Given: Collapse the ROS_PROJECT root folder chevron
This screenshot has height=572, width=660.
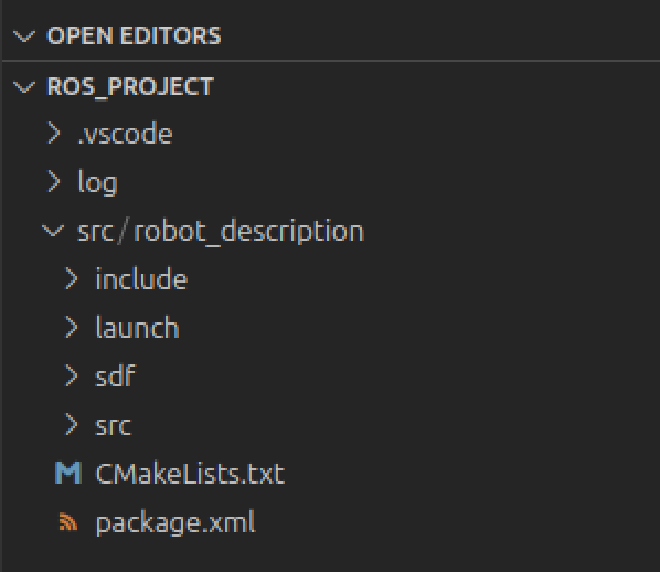Looking at the screenshot, I should [24, 87].
